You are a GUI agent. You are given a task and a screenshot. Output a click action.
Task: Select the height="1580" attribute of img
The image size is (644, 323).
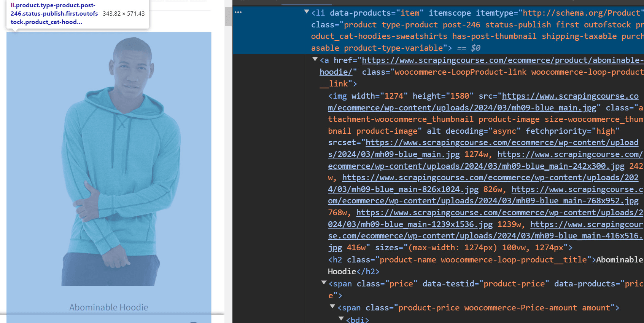click(443, 96)
